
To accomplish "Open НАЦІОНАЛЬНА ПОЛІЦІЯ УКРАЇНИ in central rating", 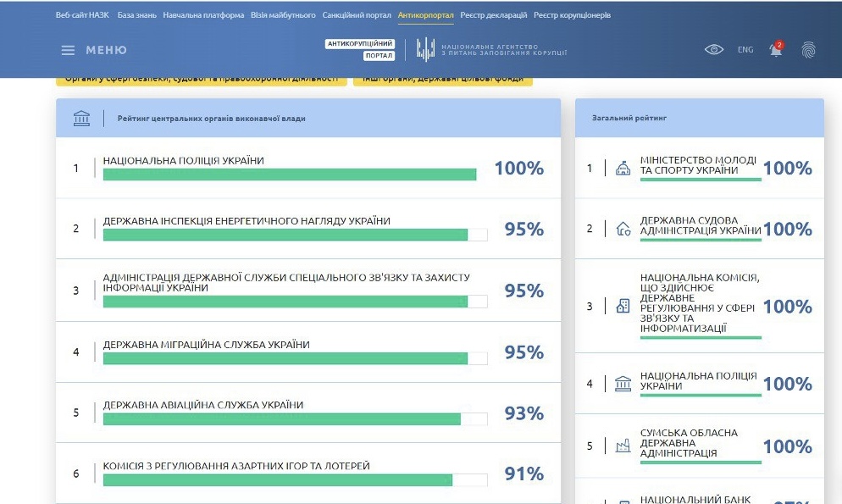I will click(183, 160).
